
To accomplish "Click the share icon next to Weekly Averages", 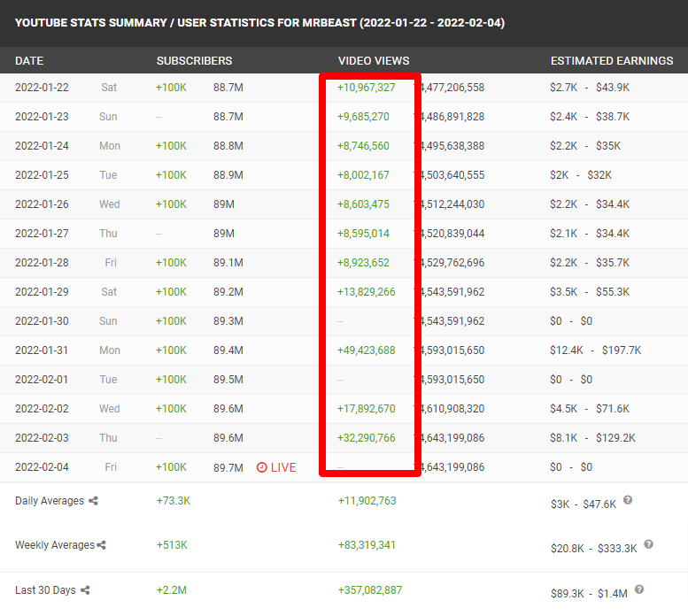I will (x=101, y=545).
